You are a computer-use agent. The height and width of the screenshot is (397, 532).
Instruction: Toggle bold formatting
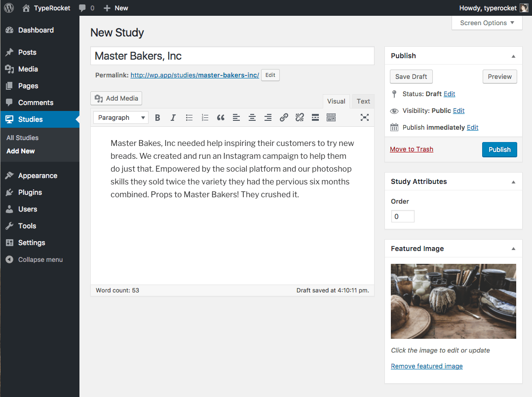[157, 118]
